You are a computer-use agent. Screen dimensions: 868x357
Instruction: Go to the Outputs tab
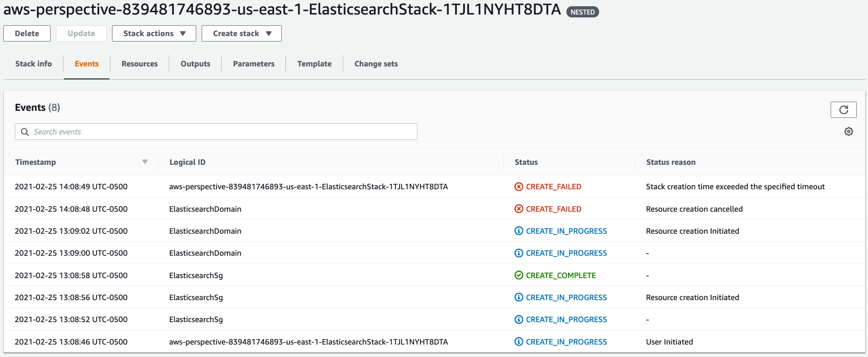(195, 64)
